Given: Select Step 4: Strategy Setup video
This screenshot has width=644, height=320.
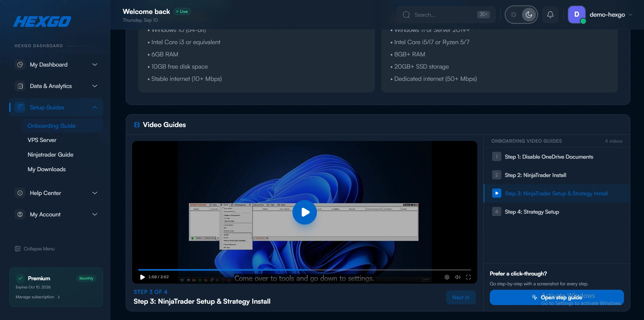Looking at the screenshot, I should [x=557, y=212].
